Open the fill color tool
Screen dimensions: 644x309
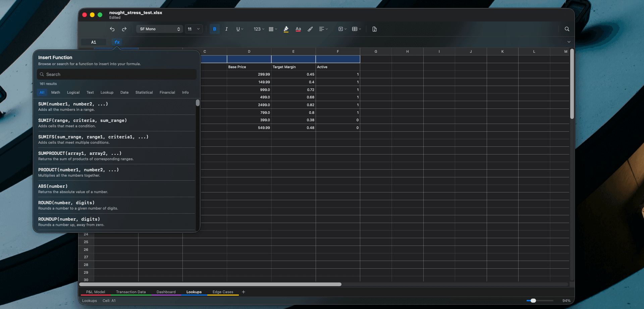286,29
